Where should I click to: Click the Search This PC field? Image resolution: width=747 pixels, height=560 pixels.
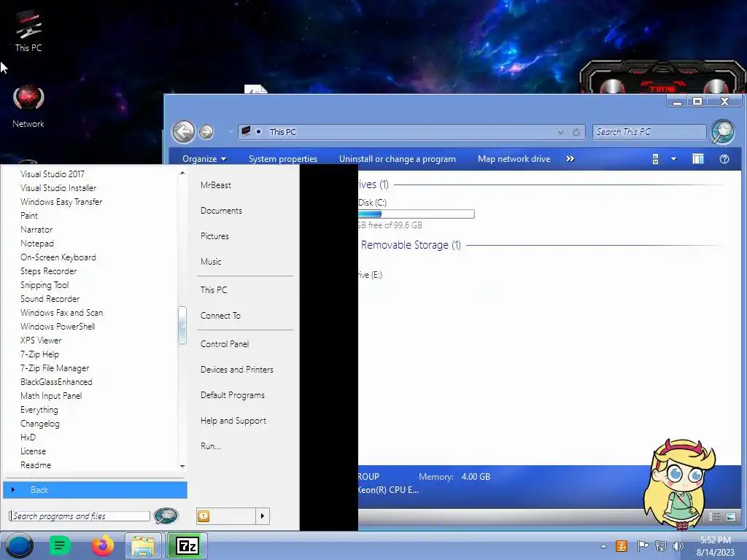[x=649, y=132]
